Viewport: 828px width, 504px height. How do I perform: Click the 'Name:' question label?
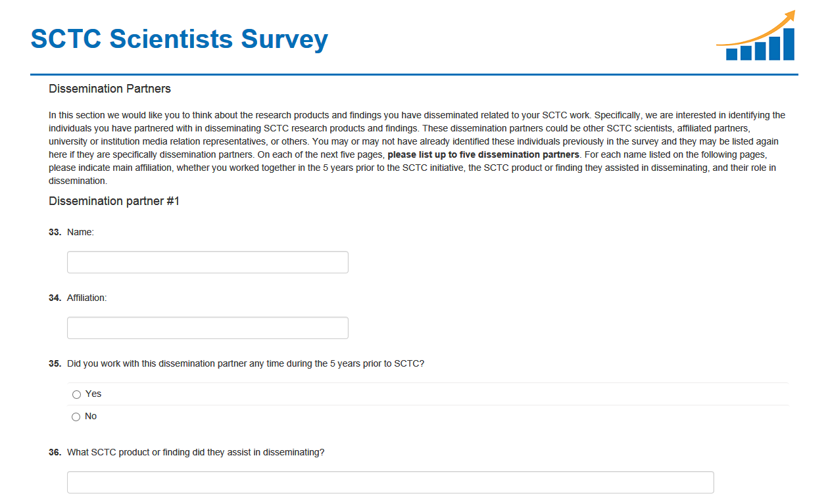coord(80,232)
